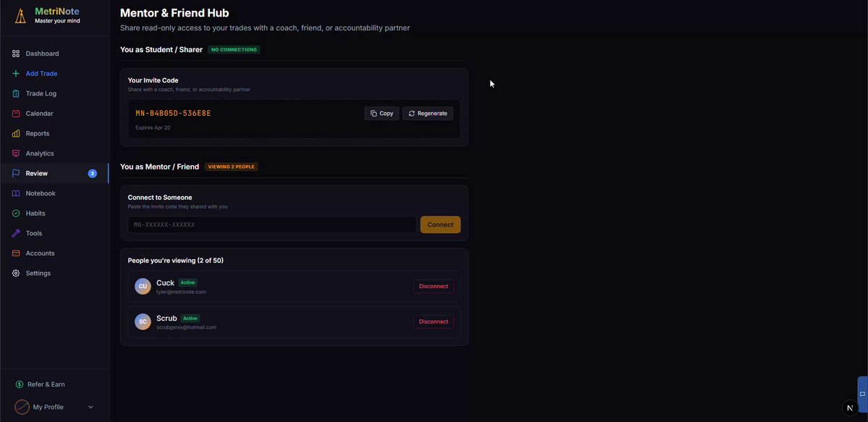Open Reports bar chart icon
Screen dimensions: 868x422
(x=16, y=133)
